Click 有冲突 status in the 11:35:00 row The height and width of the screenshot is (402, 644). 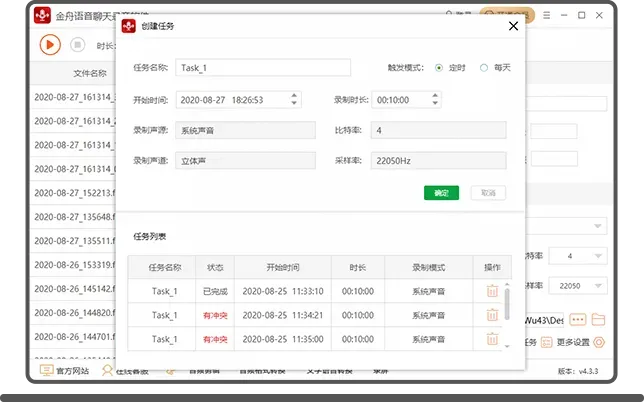[x=215, y=339]
